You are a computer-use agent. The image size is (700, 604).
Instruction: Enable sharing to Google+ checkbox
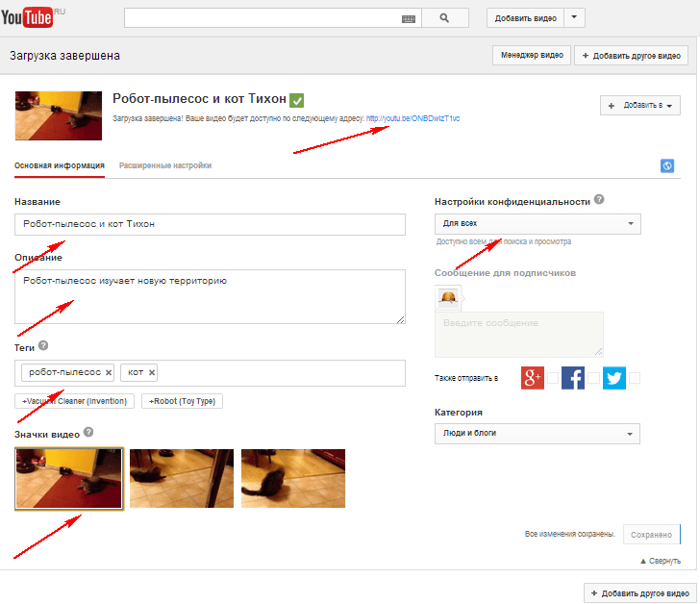(x=553, y=378)
